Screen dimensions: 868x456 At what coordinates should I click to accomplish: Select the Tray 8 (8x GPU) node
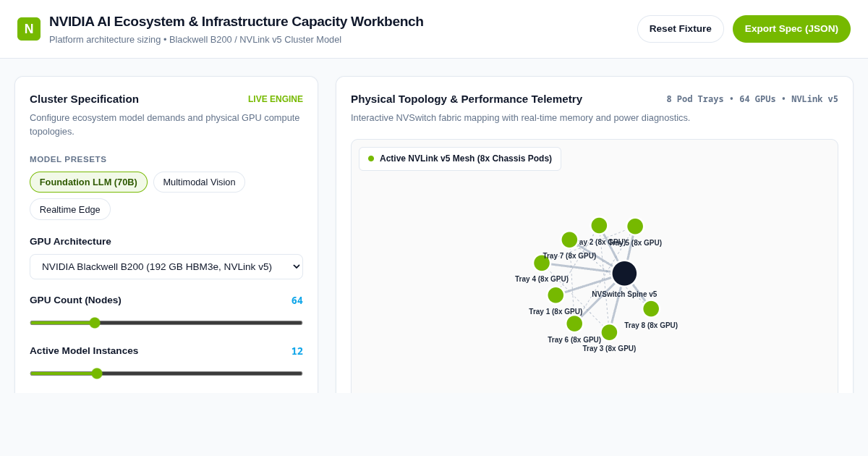click(x=651, y=309)
